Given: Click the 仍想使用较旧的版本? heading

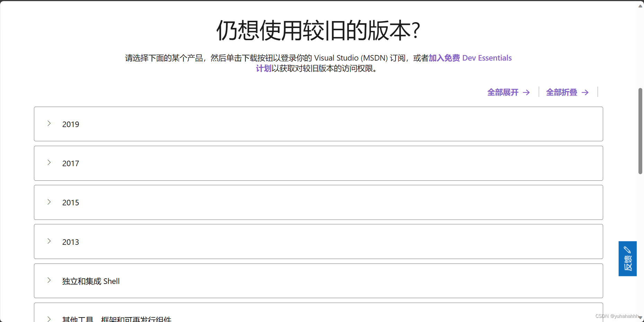Looking at the screenshot, I should point(318,30).
